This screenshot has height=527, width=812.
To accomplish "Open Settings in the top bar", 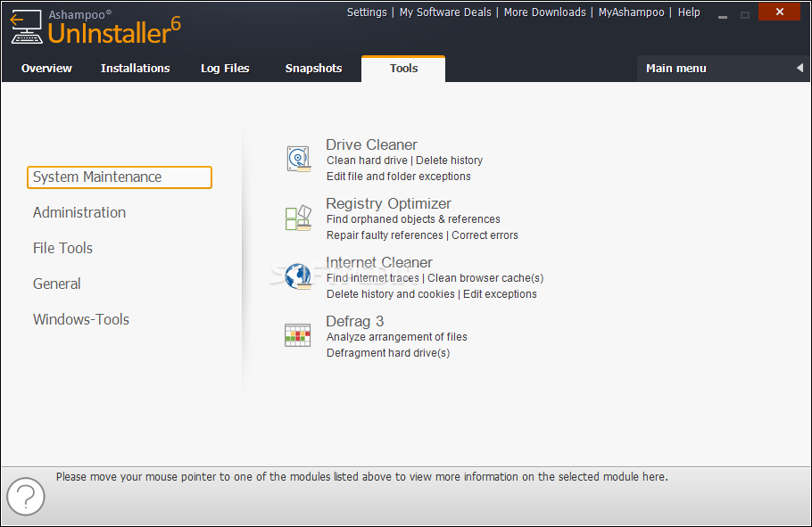I will pyautogui.click(x=367, y=12).
